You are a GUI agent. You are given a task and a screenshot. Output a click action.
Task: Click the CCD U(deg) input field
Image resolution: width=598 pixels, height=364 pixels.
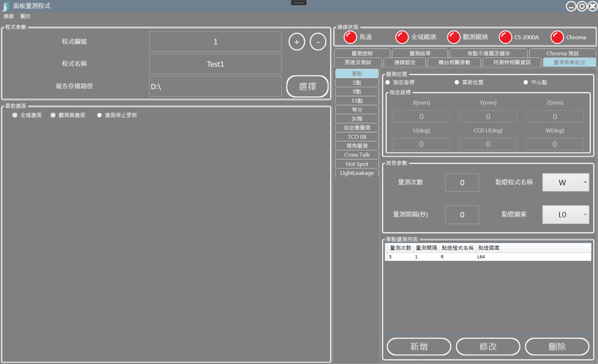click(x=488, y=144)
